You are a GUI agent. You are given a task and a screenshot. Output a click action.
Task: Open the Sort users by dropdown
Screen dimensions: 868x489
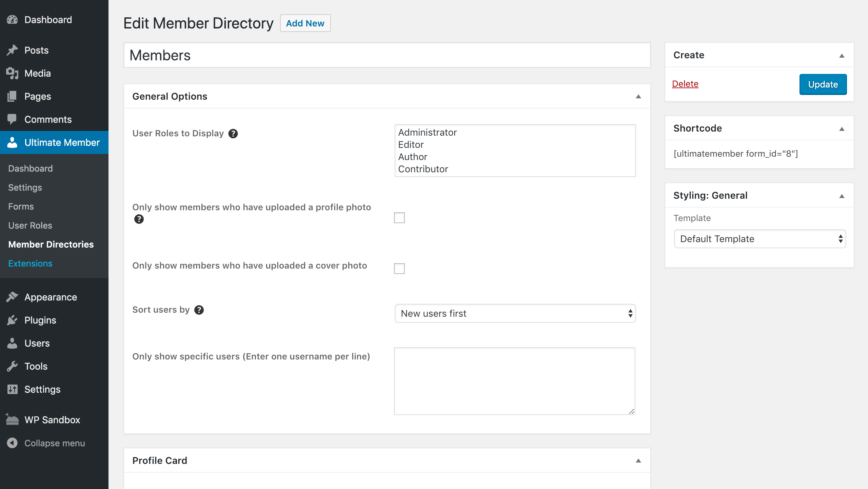(515, 313)
